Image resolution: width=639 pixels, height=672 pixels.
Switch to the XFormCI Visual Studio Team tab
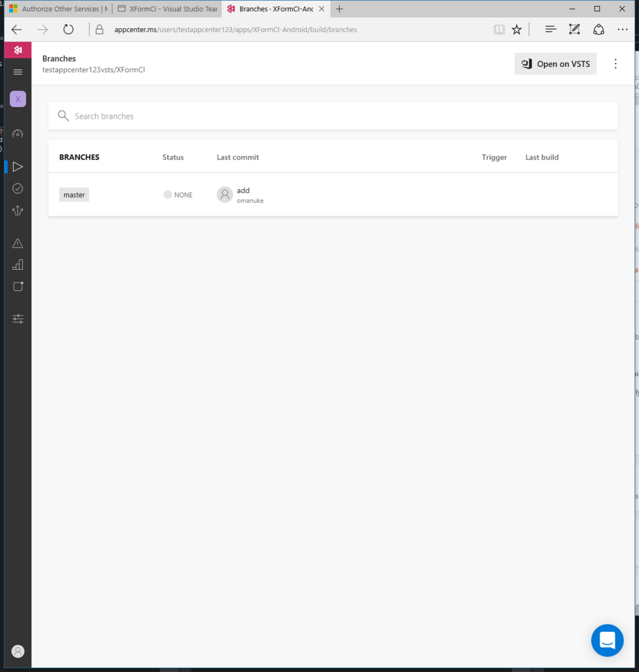click(x=167, y=9)
